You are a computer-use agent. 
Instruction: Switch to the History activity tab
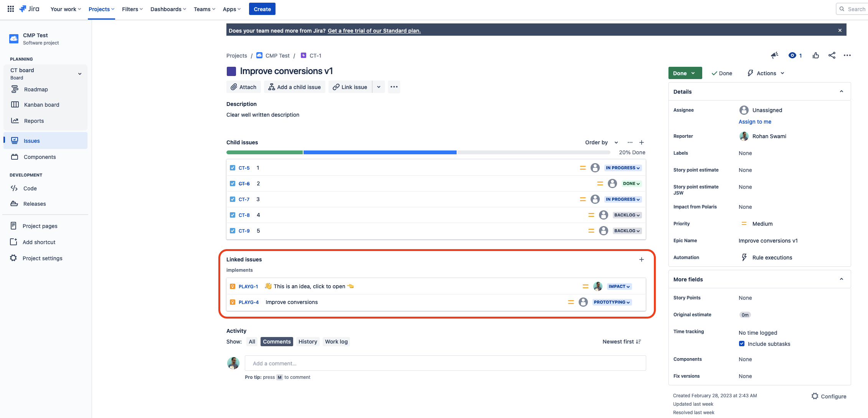307,341
